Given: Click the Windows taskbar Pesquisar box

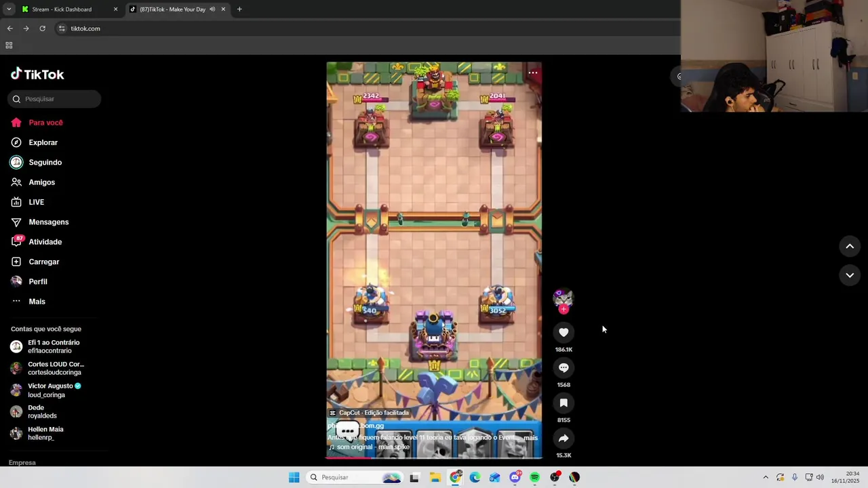Looking at the screenshot, I should (354, 477).
